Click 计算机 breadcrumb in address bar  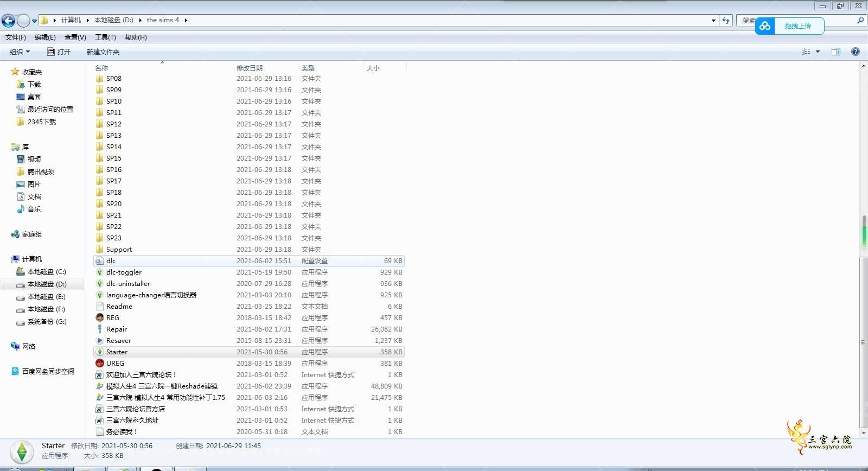[71, 20]
